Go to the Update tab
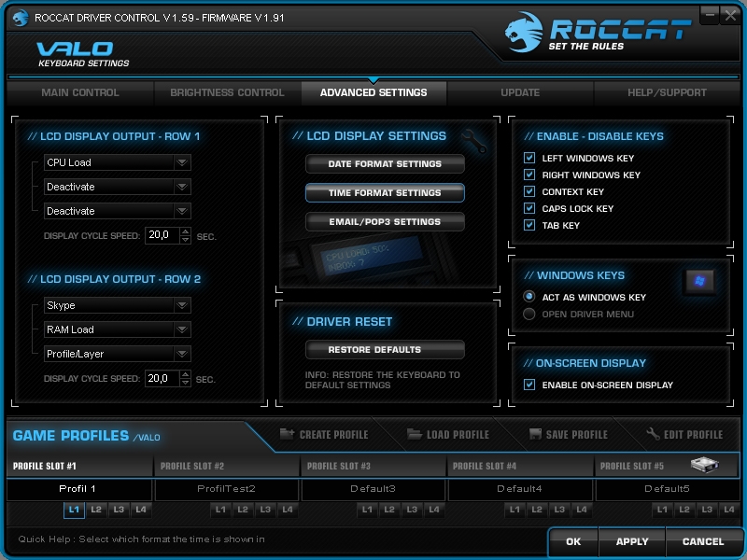 click(520, 92)
